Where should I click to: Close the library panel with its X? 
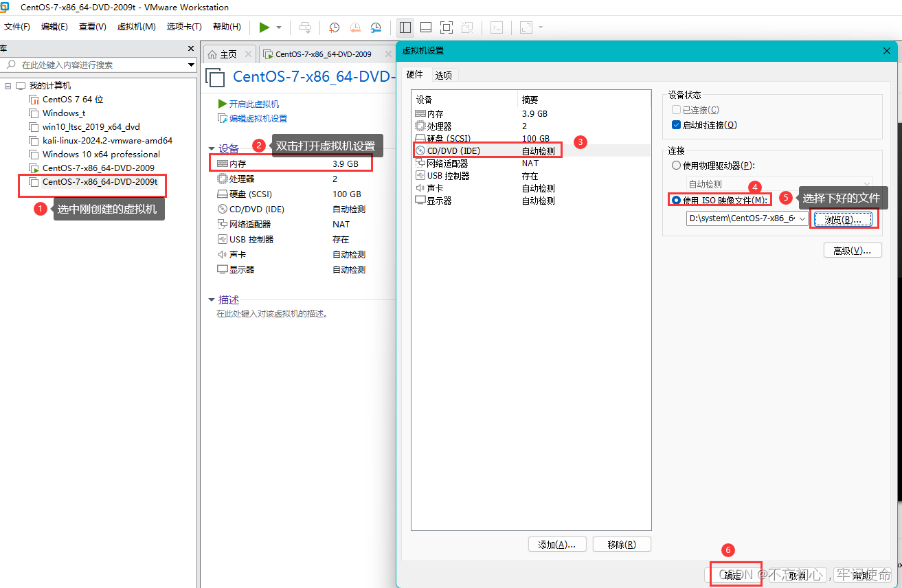pyautogui.click(x=191, y=48)
